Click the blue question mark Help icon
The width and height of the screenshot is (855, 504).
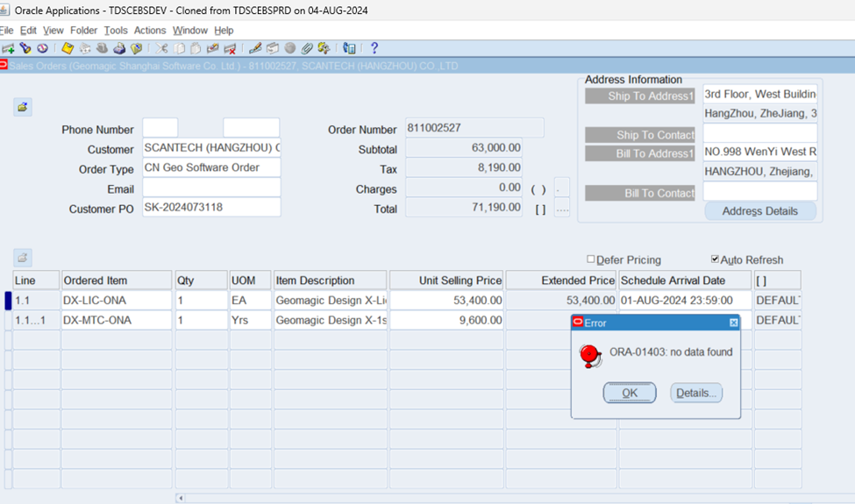click(374, 48)
